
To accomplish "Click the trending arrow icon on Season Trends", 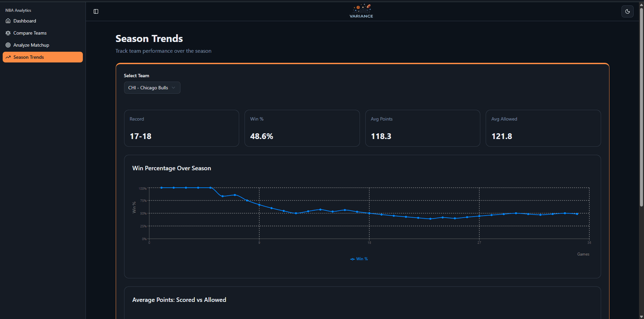I will click(8, 57).
